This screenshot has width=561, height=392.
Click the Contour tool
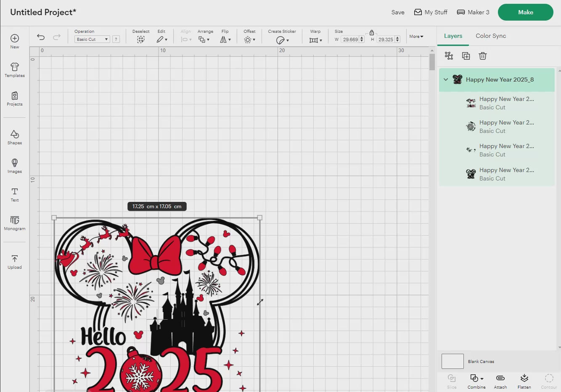549,381
